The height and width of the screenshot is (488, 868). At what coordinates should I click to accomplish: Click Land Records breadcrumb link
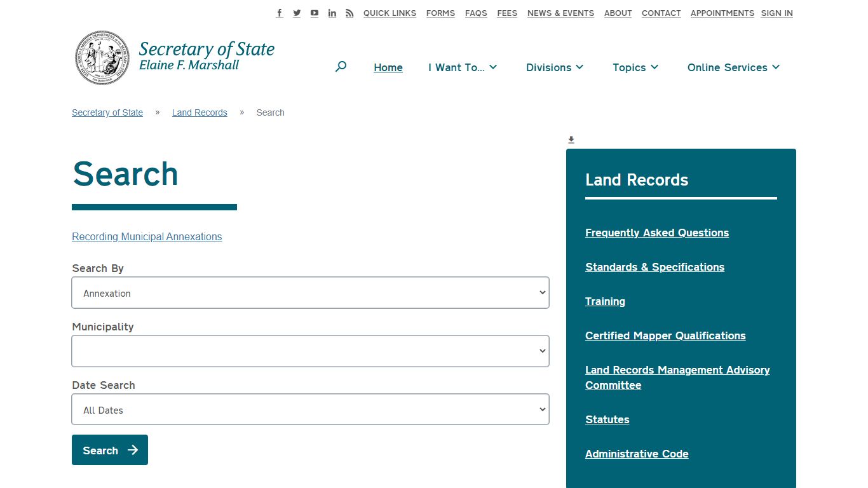[x=200, y=112]
